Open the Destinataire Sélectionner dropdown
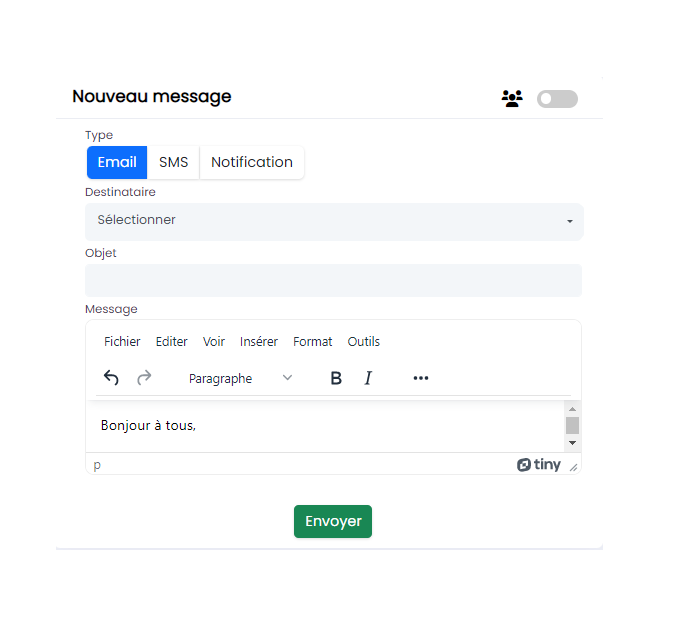 334,221
